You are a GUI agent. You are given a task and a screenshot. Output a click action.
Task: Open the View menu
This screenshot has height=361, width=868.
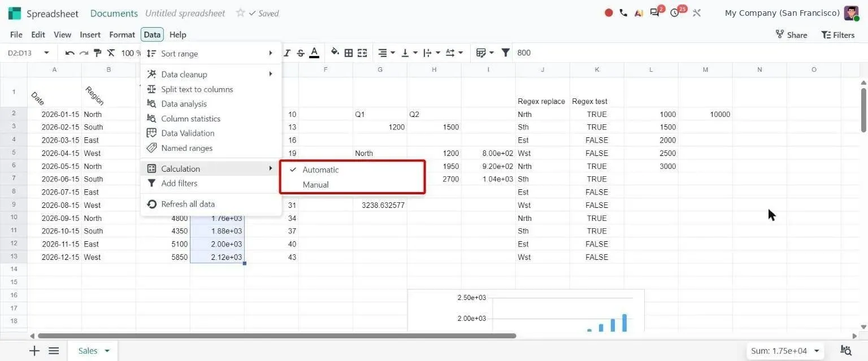[62, 34]
